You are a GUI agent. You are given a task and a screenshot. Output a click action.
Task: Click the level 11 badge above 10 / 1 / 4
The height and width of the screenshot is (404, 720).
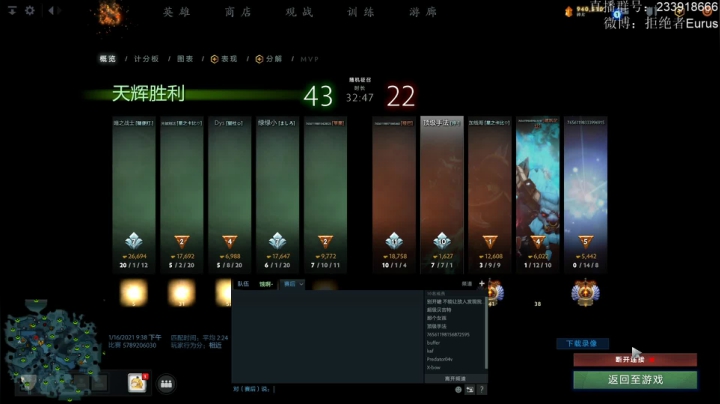(394, 241)
